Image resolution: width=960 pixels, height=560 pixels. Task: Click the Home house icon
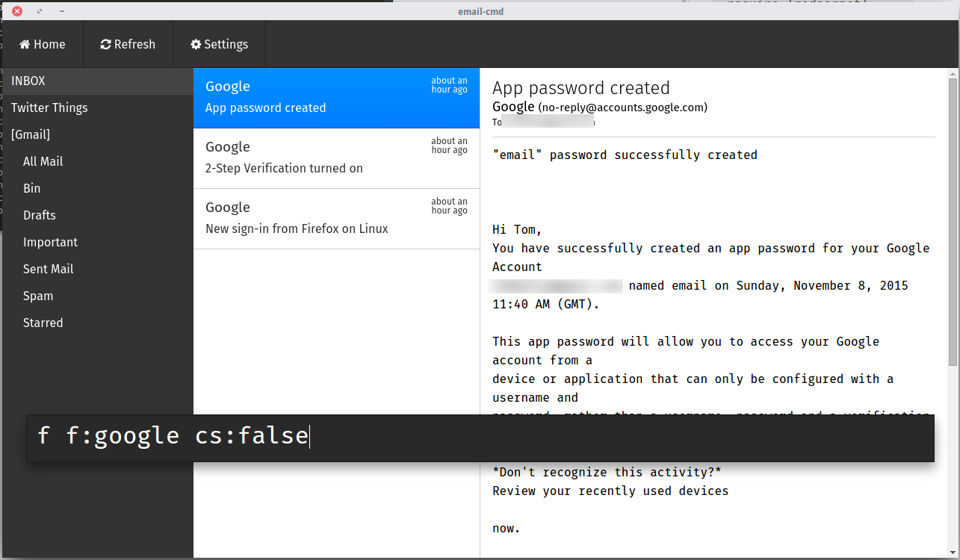[x=25, y=45]
